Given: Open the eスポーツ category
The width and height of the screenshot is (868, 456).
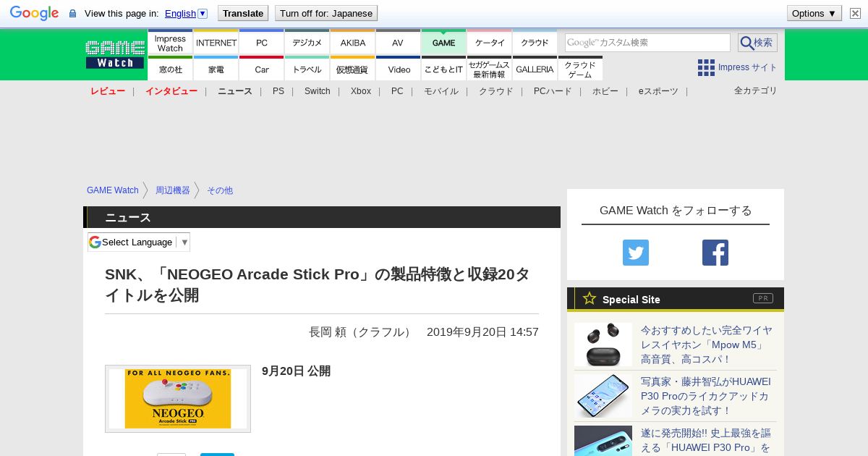Looking at the screenshot, I should click(x=658, y=91).
